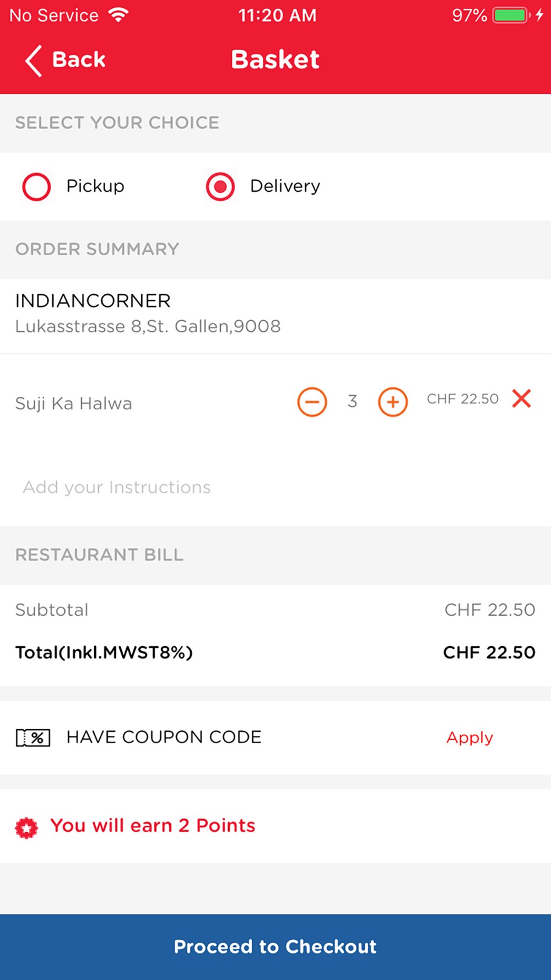This screenshot has height=980, width=551.
Task: Tap the coupon percent ticket icon
Action: click(x=33, y=737)
